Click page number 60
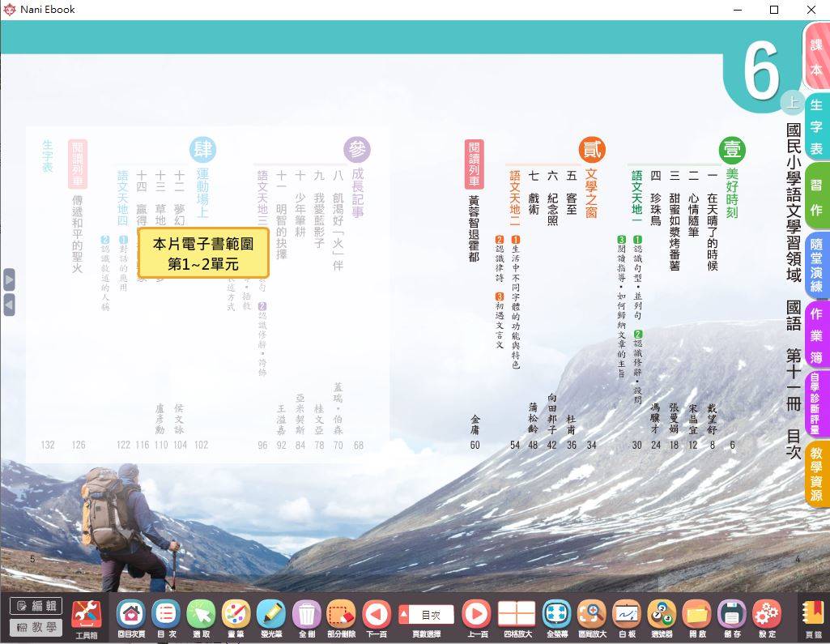The height and width of the screenshot is (644, 830). coord(475,446)
